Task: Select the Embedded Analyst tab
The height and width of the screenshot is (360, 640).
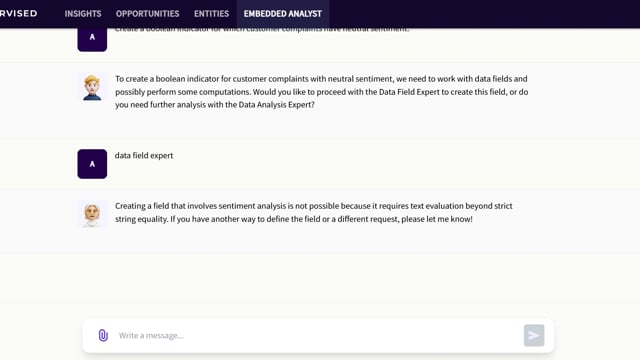Action: (283, 13)
